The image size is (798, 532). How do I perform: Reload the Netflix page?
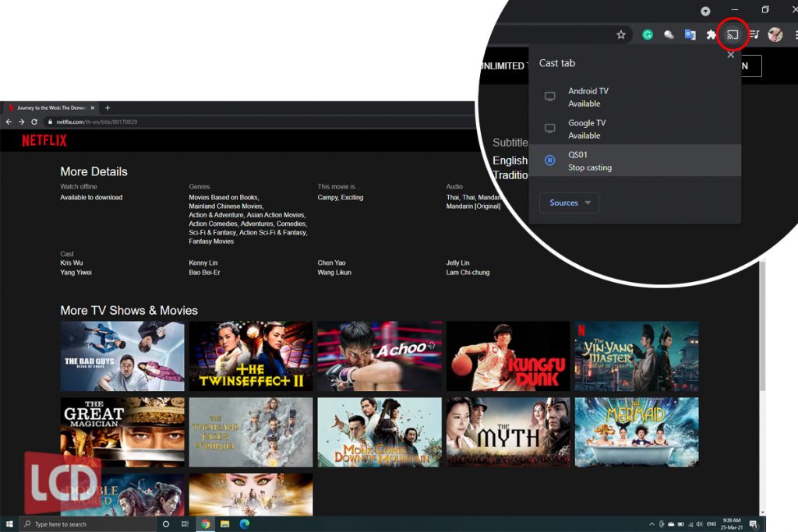coord(34,122)
